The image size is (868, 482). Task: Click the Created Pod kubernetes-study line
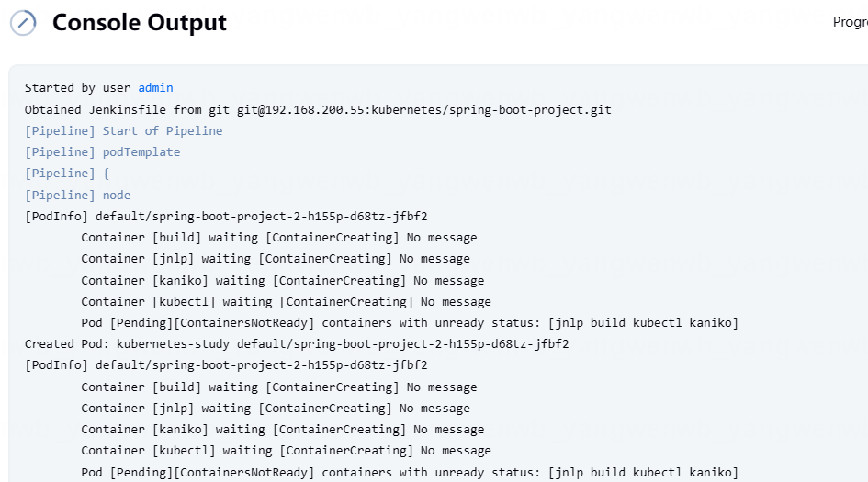click(297, 344)
